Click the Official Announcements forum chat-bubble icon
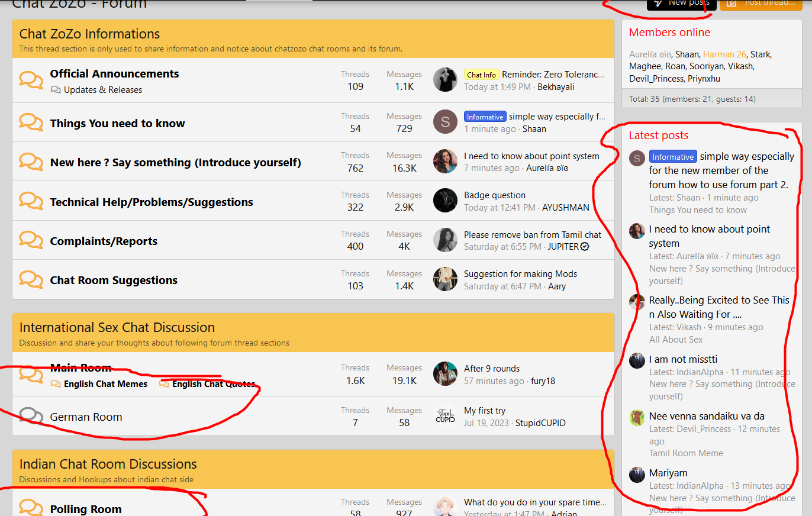Screen dimensions: 812x516 (31, 80)
